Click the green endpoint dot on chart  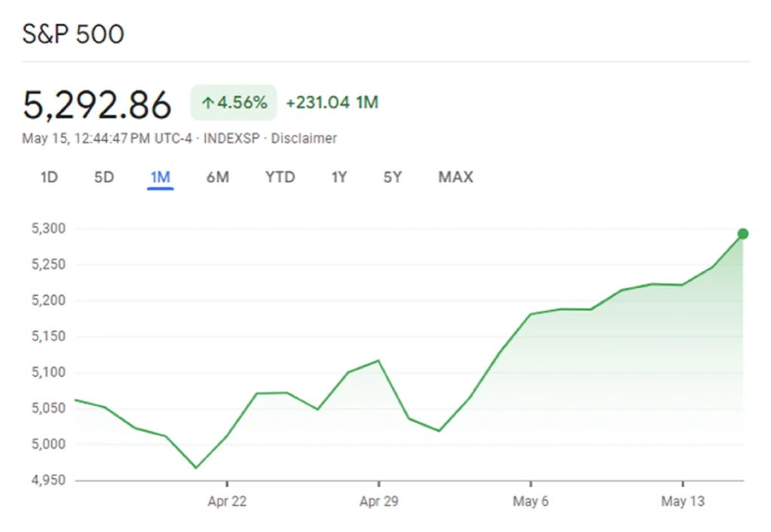tap(742, 234)
